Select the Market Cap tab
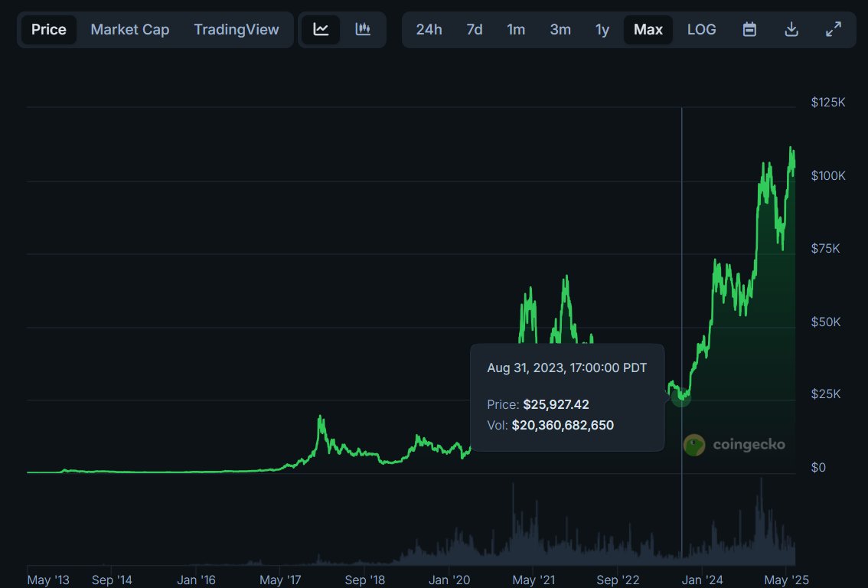Screen dimensions: 868x588 tap(130, 29)
